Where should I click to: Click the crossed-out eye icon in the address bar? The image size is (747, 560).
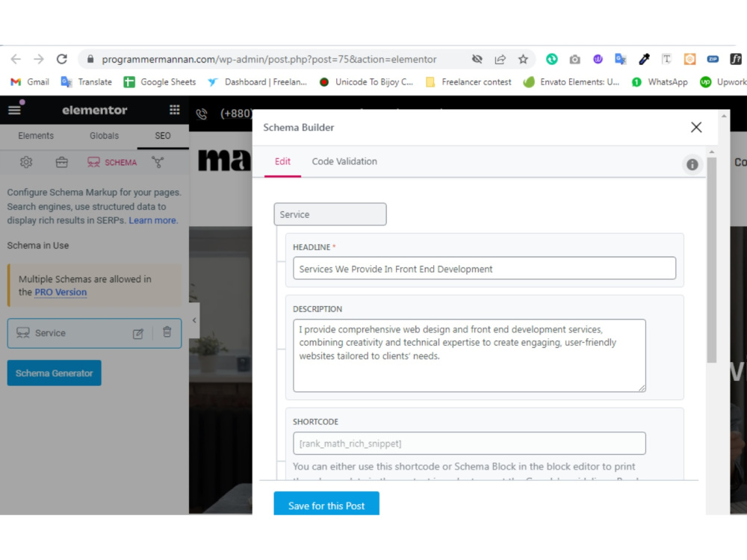pyautogui.click(x=477, y=59)
